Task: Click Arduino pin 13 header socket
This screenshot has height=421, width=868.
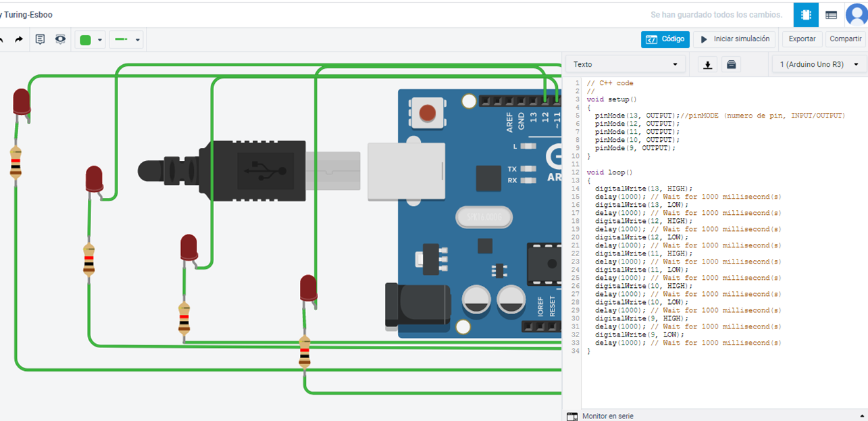Action: (533, 101)
